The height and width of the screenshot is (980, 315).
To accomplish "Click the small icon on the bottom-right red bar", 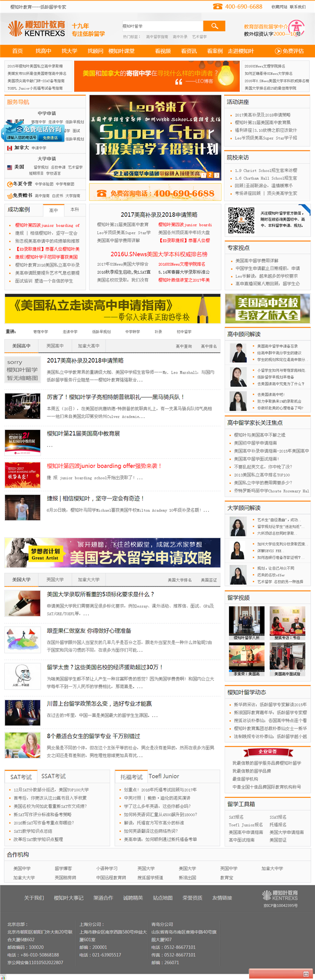I will (x=306, y=974).
